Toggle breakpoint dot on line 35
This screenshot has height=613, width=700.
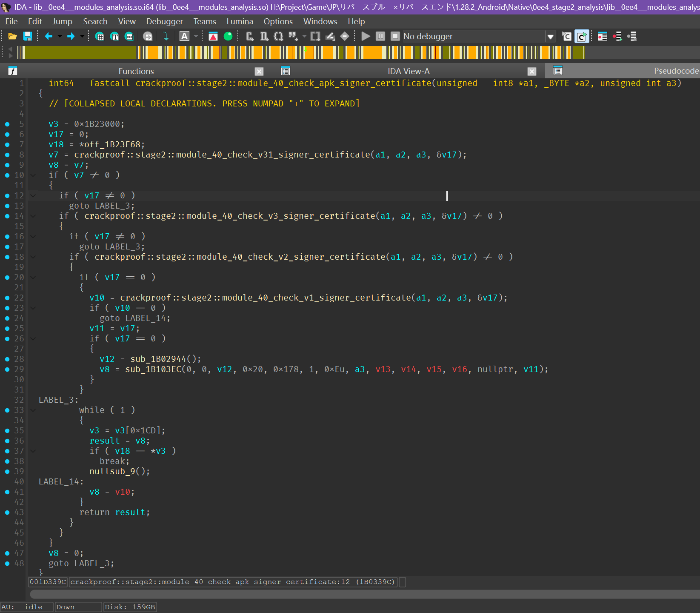click(x=7, y=431)
